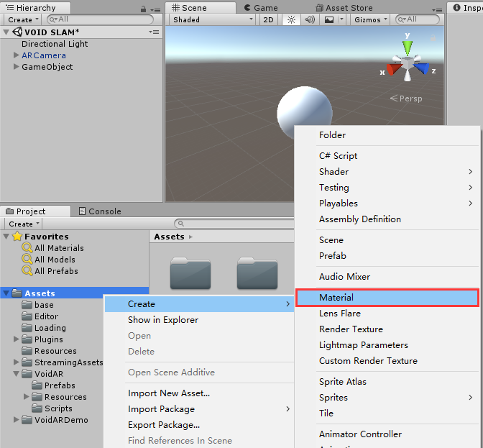Click the scene effects image icon

(x=330, y=20)
